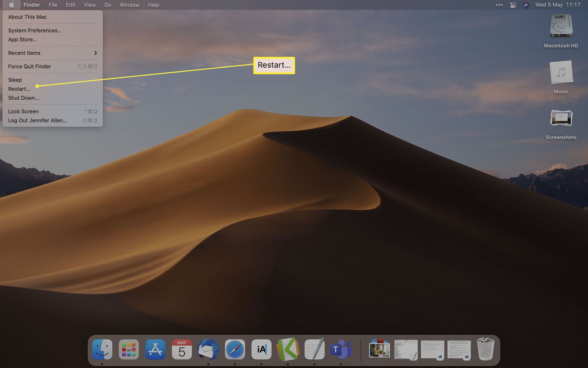This screenshot has width=588, height=368.
Task: Open Control Center in the menu bar
Action: pos(513,5)
